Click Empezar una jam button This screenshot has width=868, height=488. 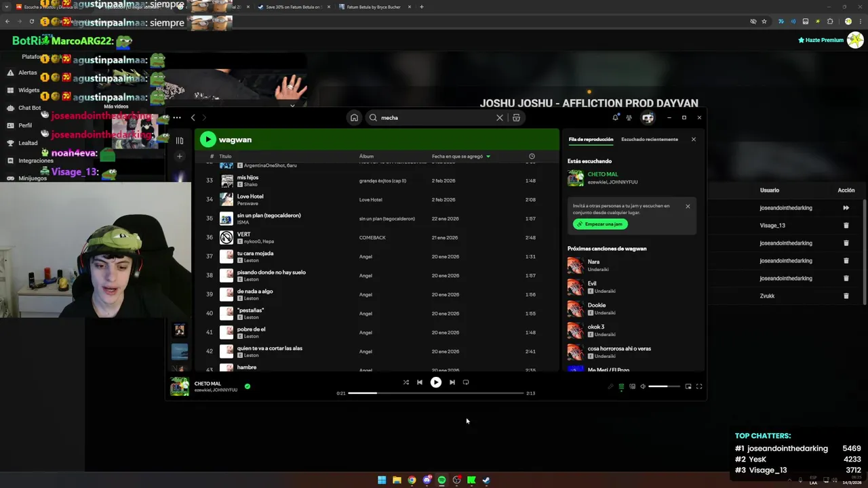click(600, 224)
